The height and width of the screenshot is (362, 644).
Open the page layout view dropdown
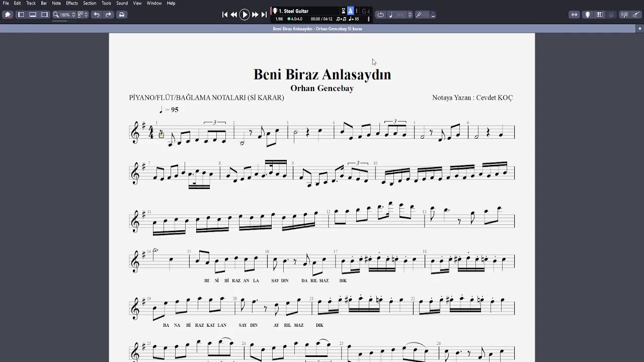(x=83, y=15)
